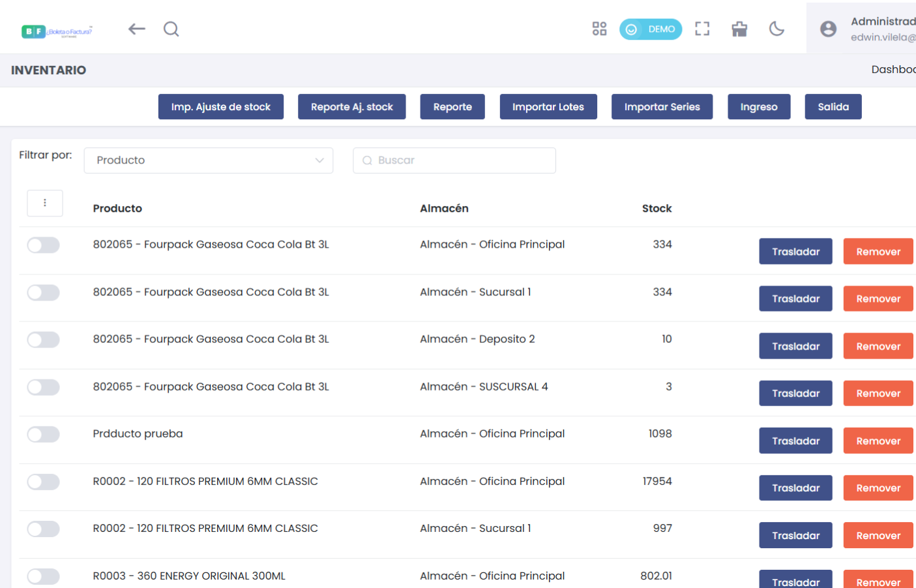
Task: Click Remover for R0002 Oficina Principal row
Action: 878,488
